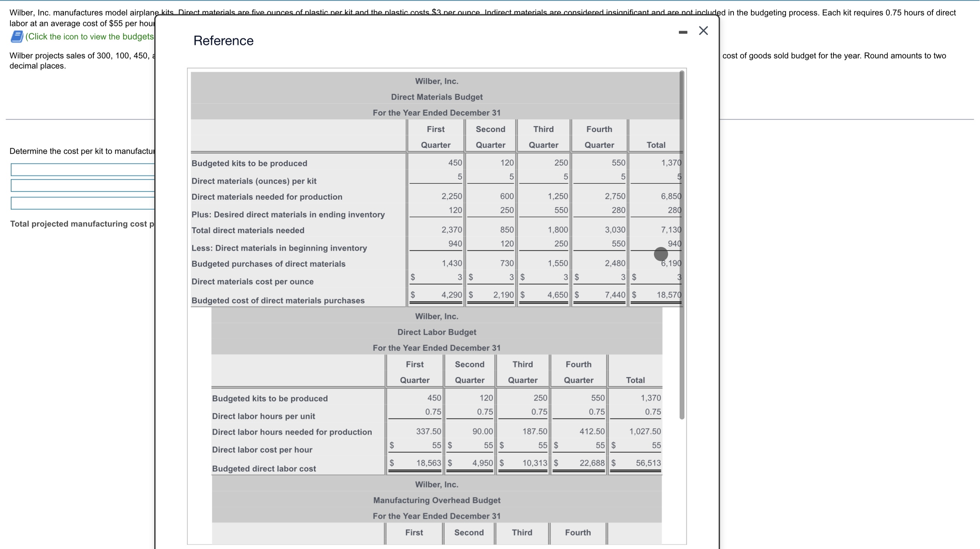Image resolution: width=980 pixels, height=549 pixels.
Task: Click the first cost-per-kit input field
Action: tap(83, 170)
